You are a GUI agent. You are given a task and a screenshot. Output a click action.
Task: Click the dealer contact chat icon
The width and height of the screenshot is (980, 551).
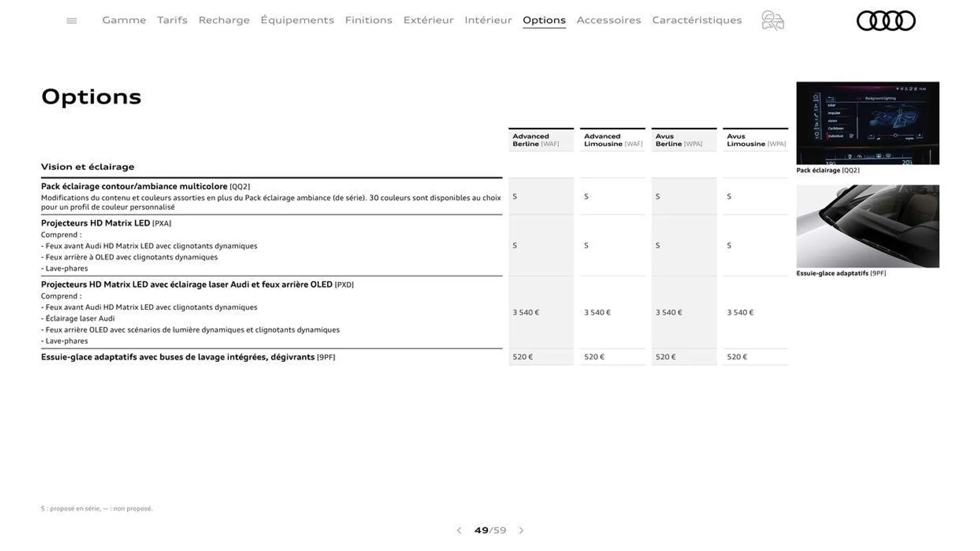(x=772, y=21)
